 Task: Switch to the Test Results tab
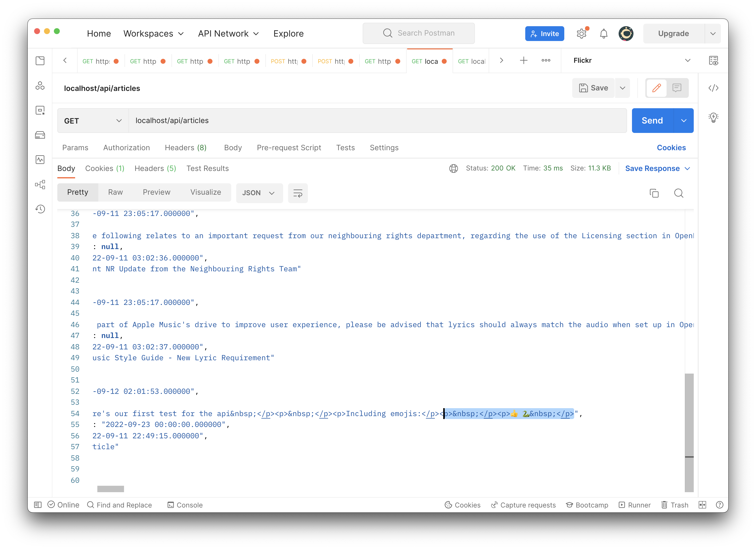point(207,168)
